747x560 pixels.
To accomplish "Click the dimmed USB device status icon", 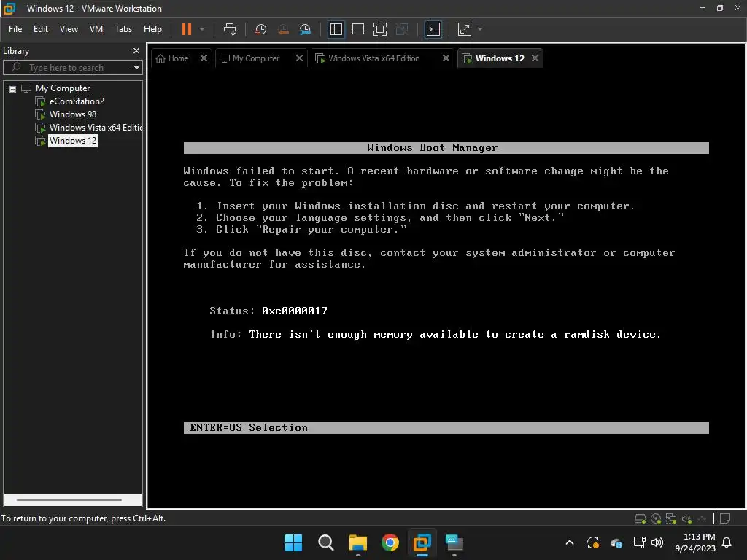I will coord(702,518).
